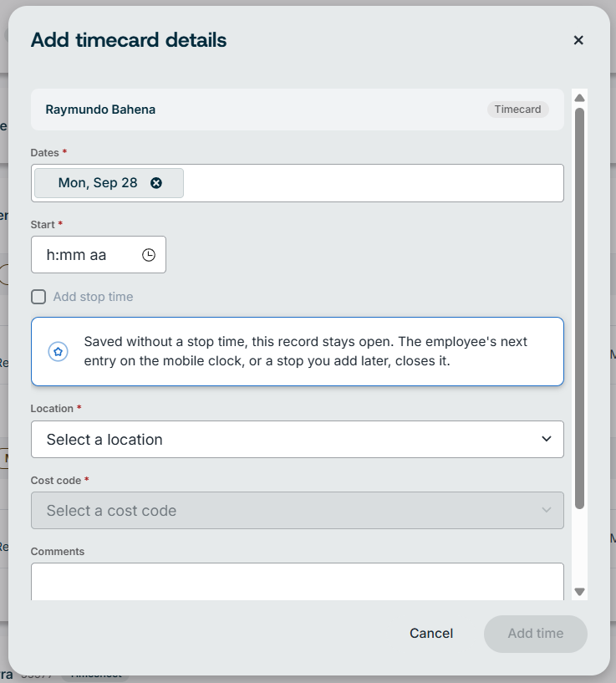Click inside the Dates input field
The width and height of the screenshot is (616, 683).
pos(297,183)
